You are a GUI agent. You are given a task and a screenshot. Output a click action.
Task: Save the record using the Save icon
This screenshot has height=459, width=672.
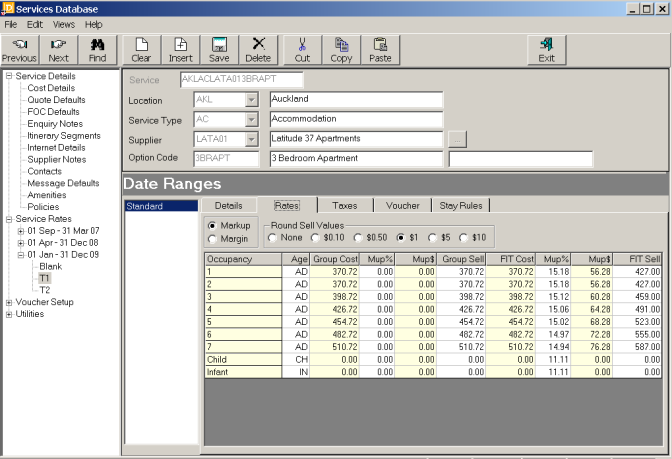pyautogui.click(x=219, y=50)
